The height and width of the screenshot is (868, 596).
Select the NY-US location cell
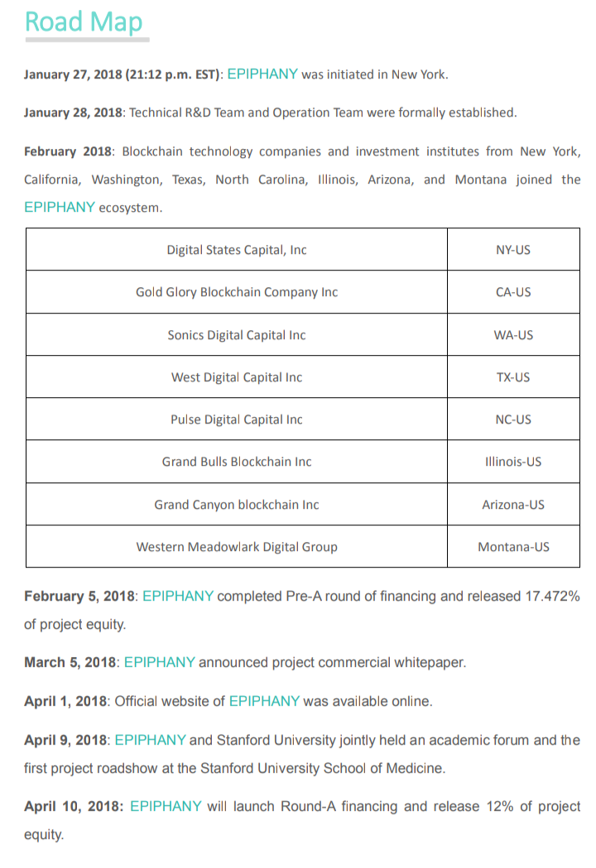[x=513, y=250]
